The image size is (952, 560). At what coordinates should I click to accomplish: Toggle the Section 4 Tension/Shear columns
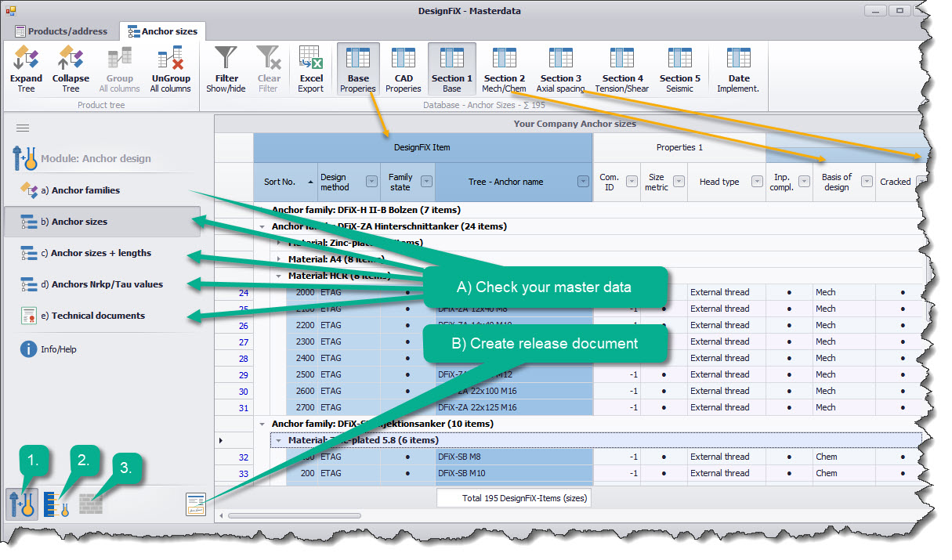(x=622, y=69)
